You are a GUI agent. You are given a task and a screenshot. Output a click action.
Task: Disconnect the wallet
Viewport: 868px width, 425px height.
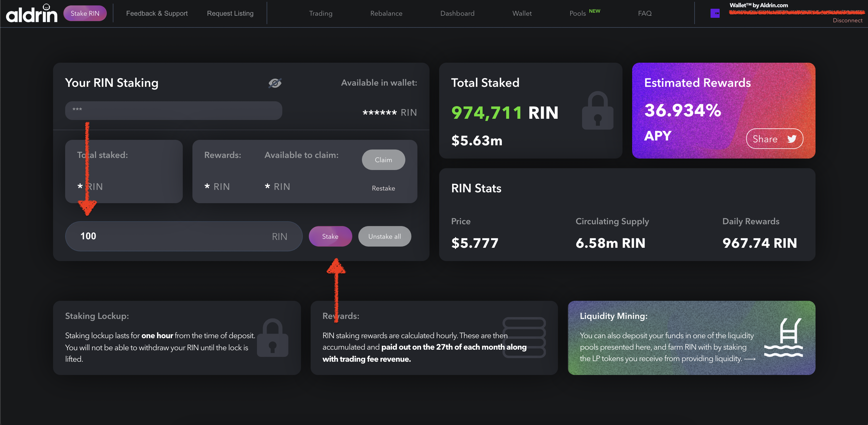[x=847, y=20]
